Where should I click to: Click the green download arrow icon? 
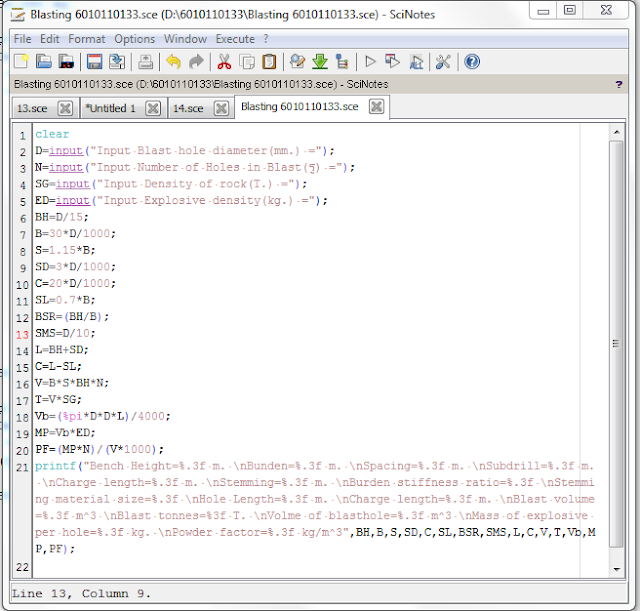tap(320, 62)
